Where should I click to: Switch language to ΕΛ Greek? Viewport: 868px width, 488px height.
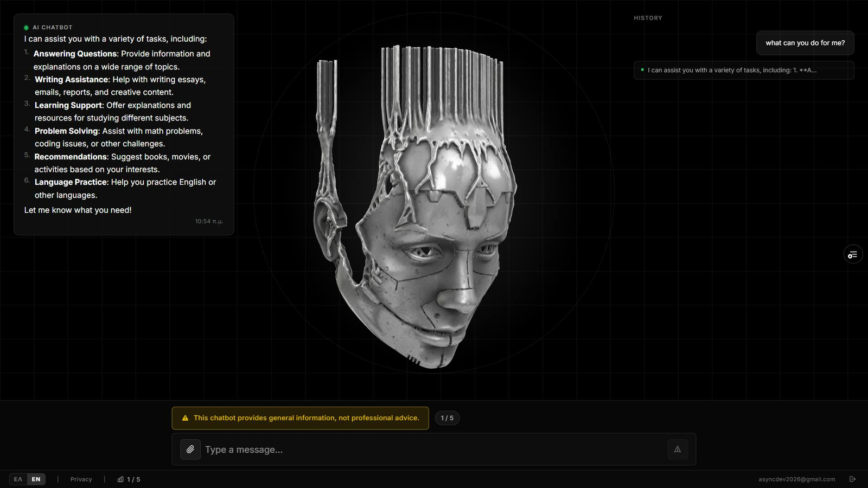(x=18, y=479)
